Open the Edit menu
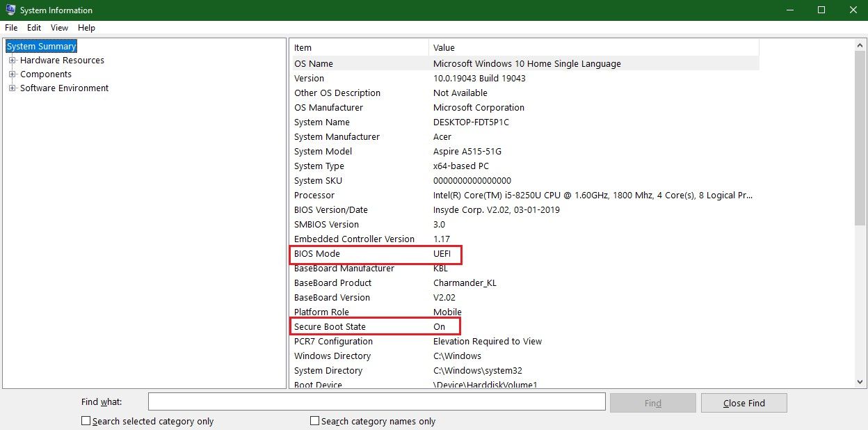 coord(33,28)
